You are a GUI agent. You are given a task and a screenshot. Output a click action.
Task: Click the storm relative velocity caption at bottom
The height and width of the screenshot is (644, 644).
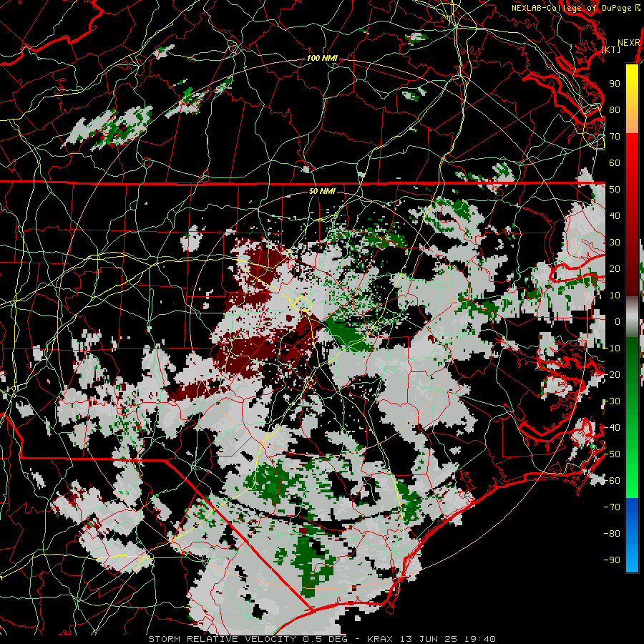[322, 639]
